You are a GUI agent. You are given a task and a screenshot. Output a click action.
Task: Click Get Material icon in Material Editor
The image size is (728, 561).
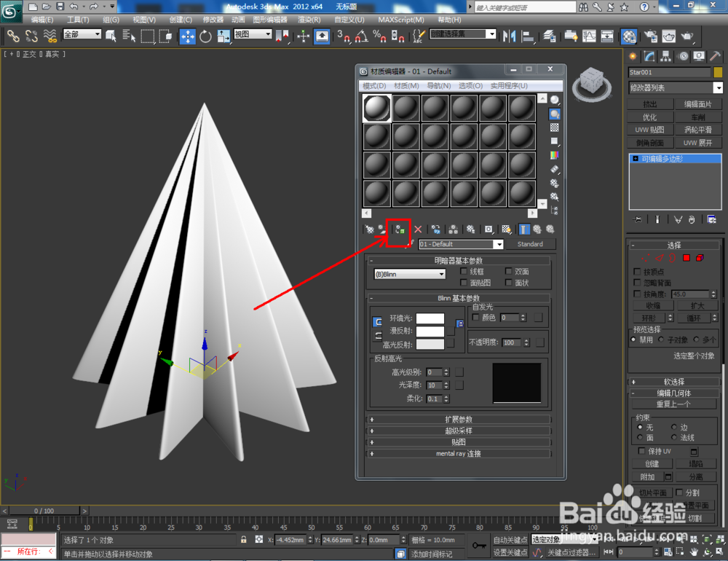coord(369,229)
